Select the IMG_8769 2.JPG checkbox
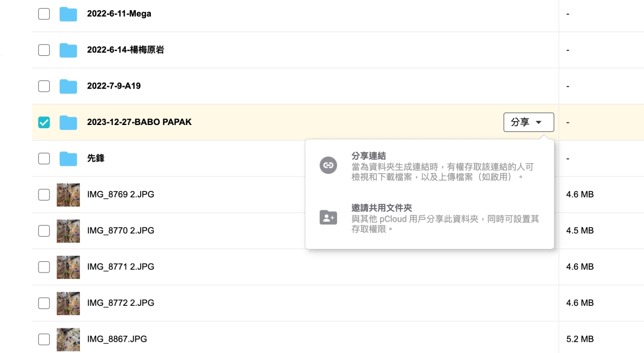644x353 pixels. tap(44, 195)
